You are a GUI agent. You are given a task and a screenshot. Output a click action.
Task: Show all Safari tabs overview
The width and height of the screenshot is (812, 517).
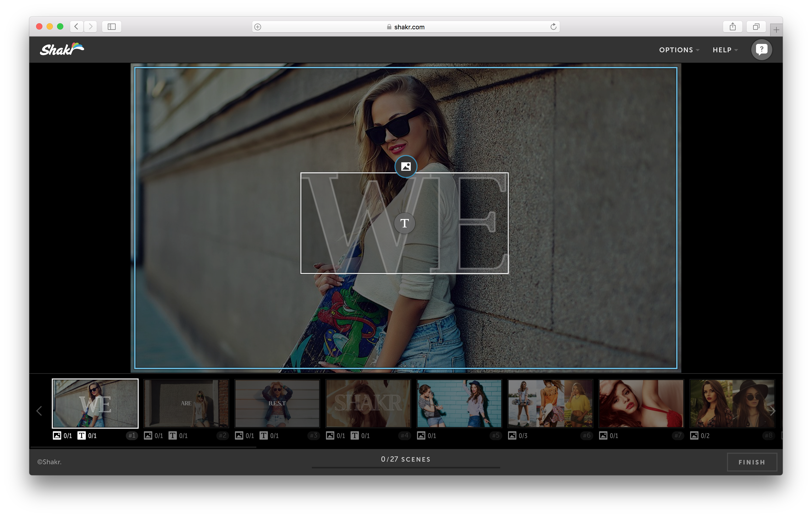[756, 27]
